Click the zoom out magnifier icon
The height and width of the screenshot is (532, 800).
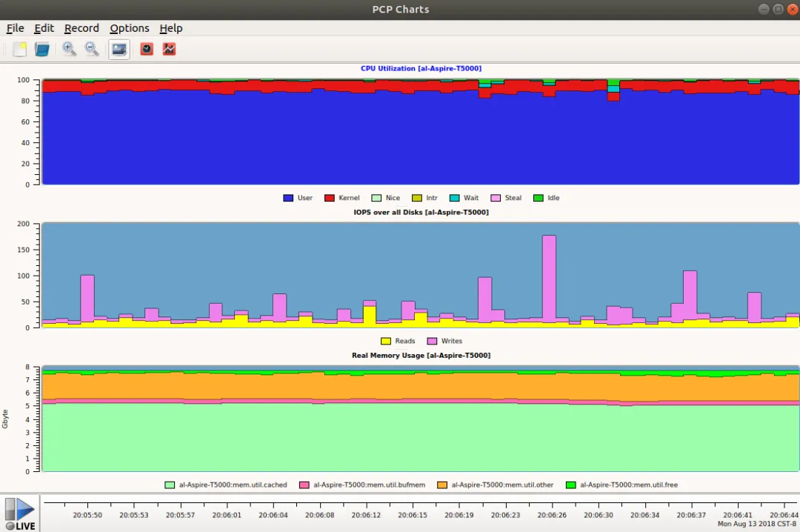pos(92,49)
